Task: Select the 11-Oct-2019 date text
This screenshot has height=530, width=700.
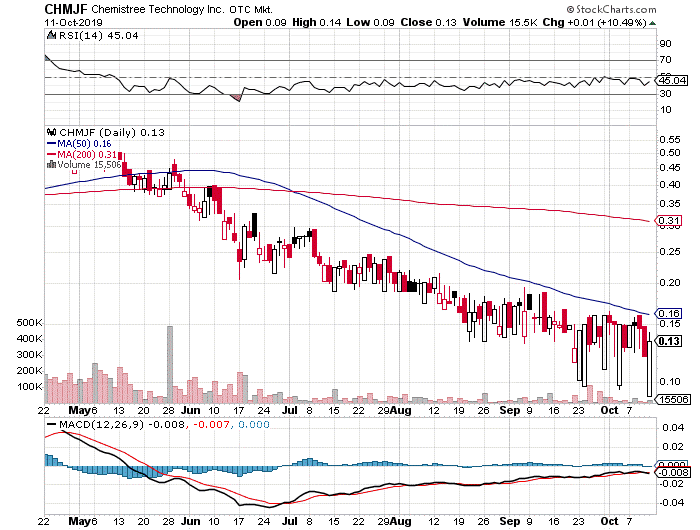Action: pyautogui.click(x=73, y=22)
